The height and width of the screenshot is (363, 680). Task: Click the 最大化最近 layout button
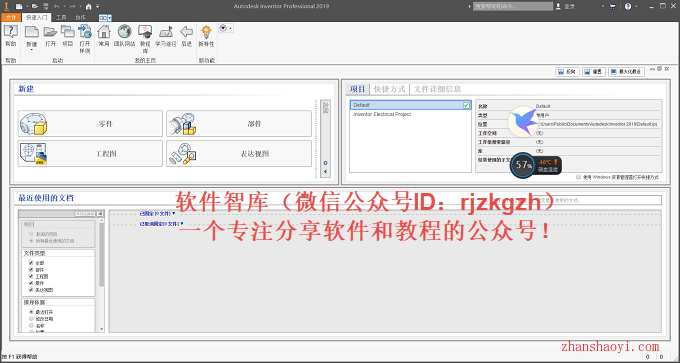pos(626,72)
